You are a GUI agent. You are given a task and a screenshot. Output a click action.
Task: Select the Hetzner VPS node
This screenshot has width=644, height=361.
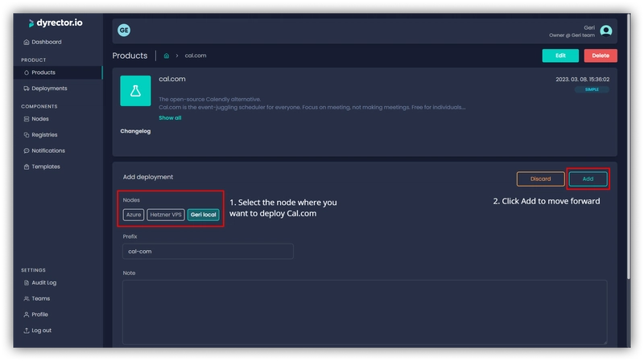click(166, 215)
